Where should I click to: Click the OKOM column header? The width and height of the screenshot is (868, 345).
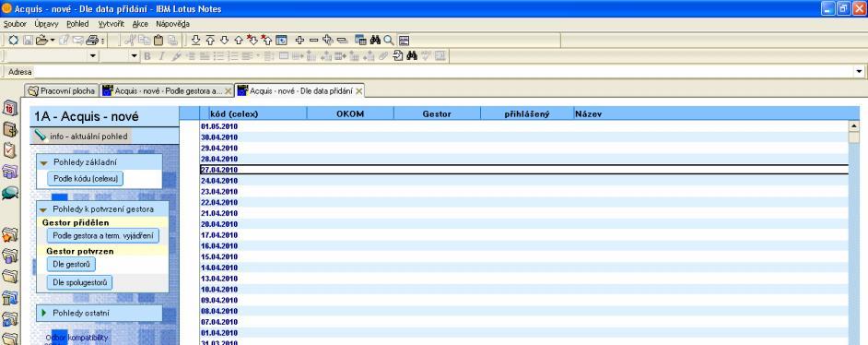pyautogui.click(x=350, y=113)
